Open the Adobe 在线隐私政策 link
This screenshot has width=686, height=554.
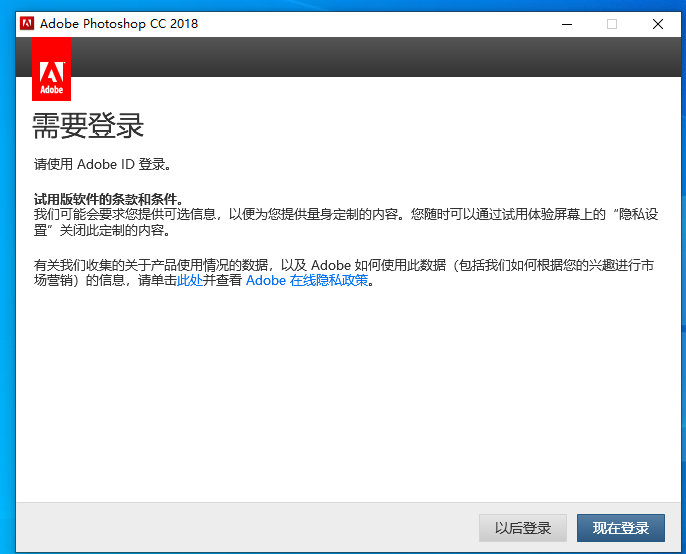[307, 280]
